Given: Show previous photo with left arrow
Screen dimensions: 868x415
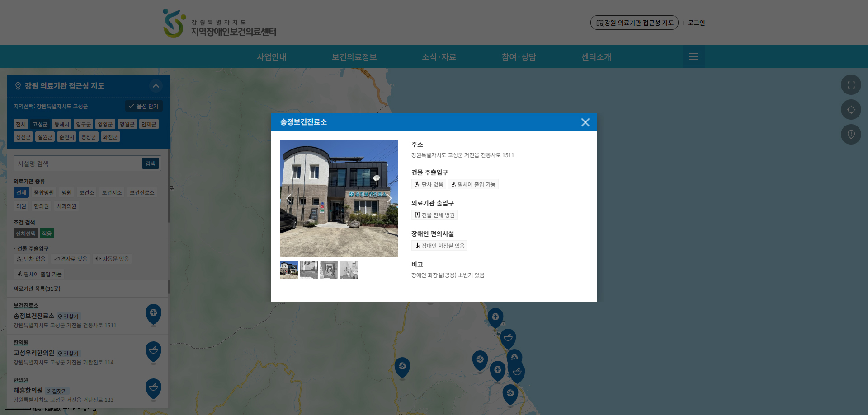Looking at the screenshot, I should [289, 198].
